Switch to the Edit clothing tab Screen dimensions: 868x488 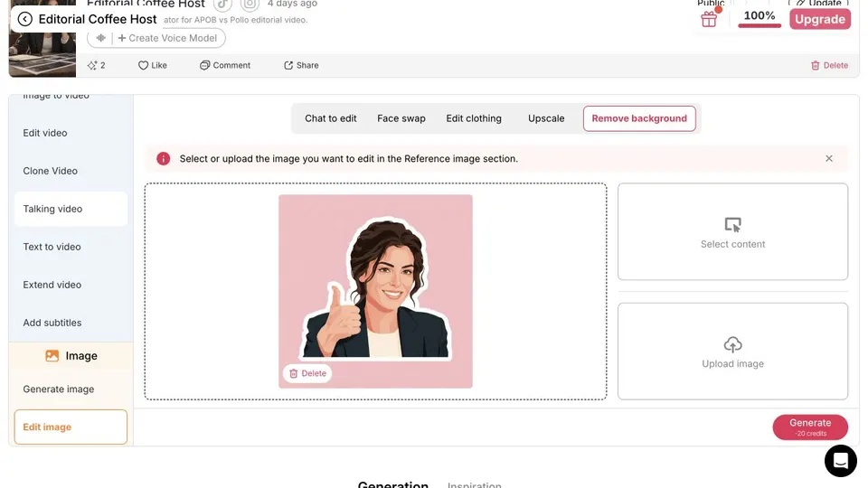tap(474, 118)
